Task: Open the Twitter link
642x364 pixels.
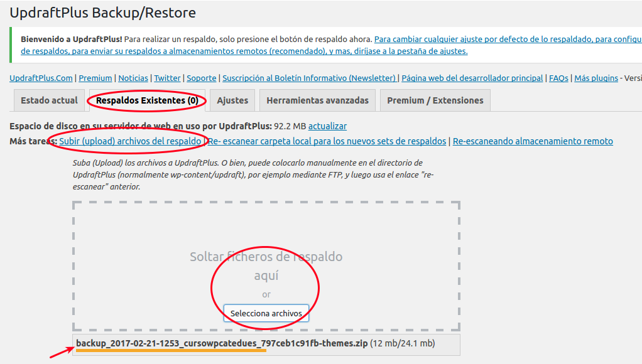Action: click(167, 78)
